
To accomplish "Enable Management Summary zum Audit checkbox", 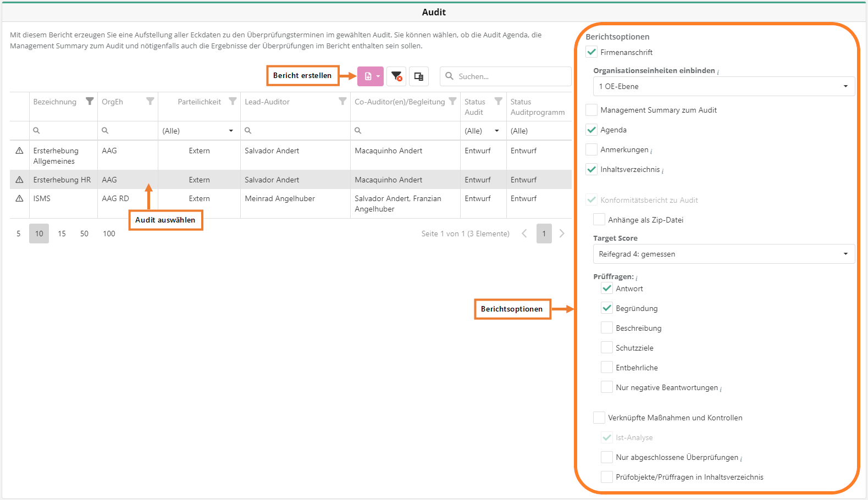I will click(x=591, y=110).
